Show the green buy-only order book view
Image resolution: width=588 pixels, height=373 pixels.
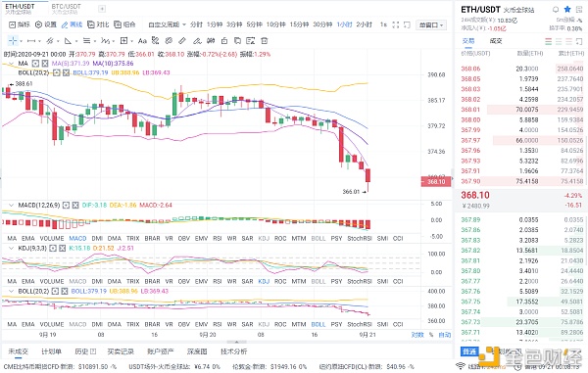coord(559,41)
